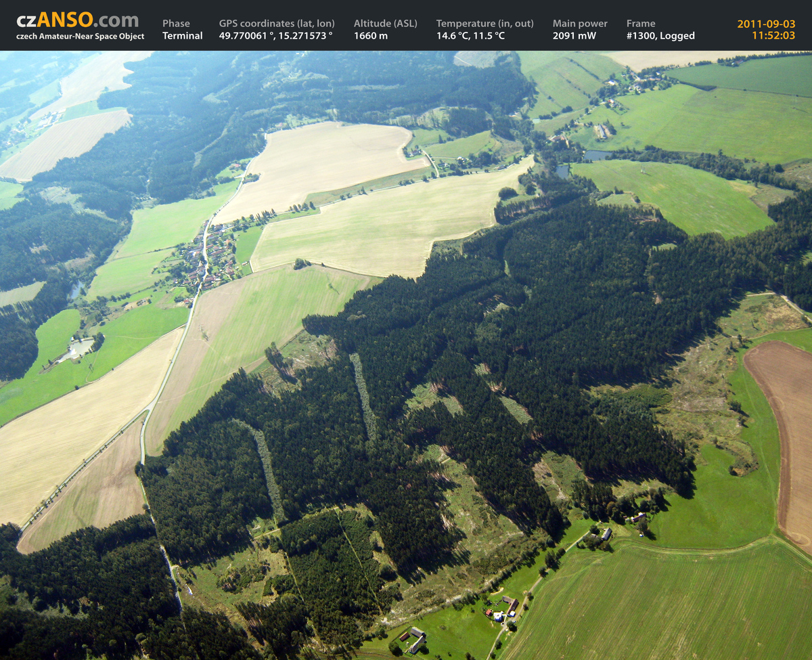The width and height of the screenshot is (812, 660).
Task: Select the tagline 'czech Amateur-Near Space Object'
Action: pos(81,37)
